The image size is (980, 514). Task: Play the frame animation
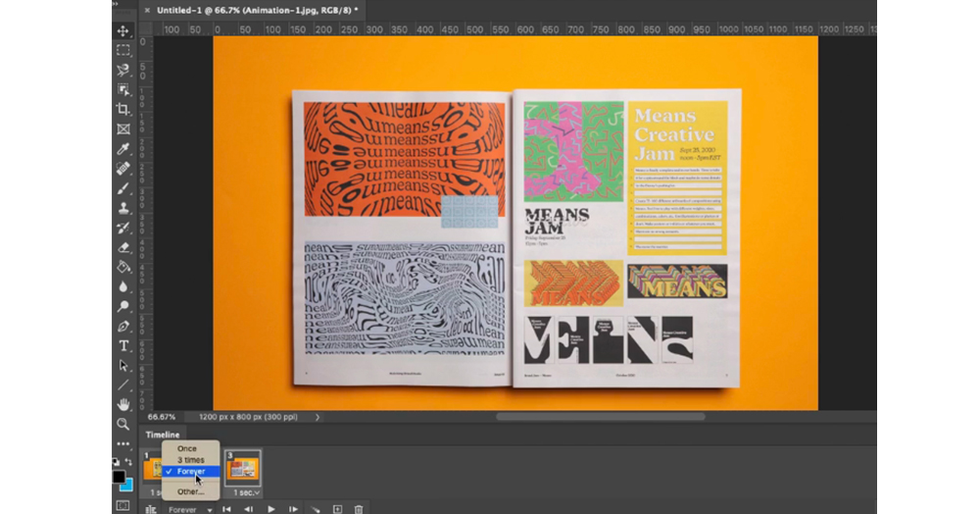point(271,510)
